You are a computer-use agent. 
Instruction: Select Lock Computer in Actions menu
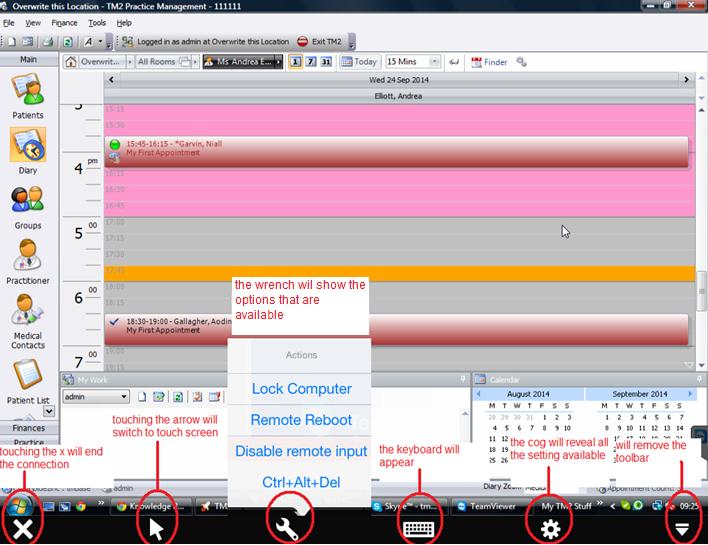pos(301,389)
